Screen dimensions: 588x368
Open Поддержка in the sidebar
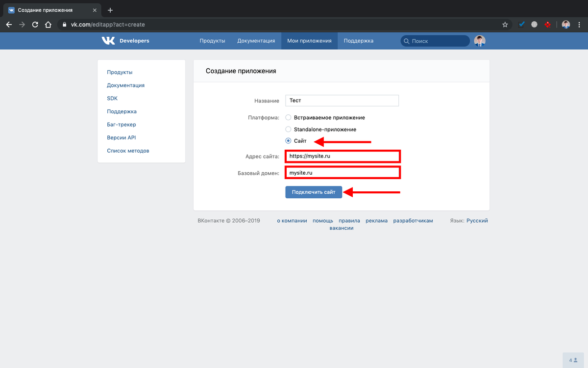[x=122, y=111]
